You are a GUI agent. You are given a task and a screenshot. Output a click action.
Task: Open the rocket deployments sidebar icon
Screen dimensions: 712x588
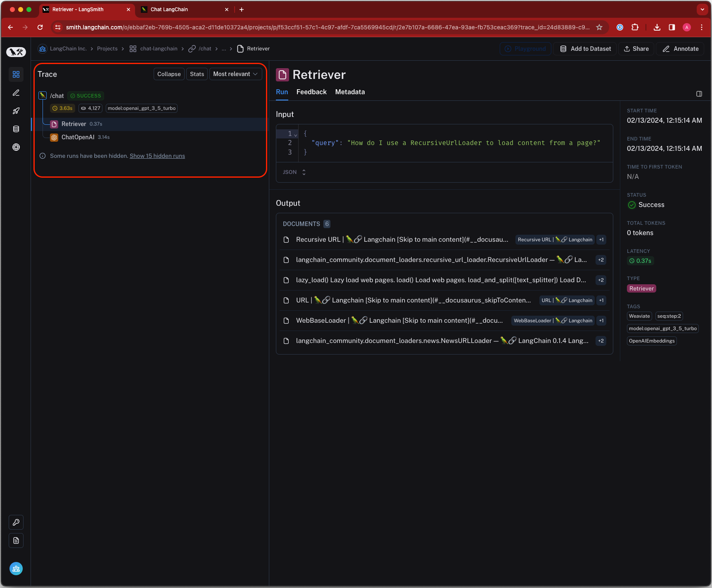pos(16,111)
